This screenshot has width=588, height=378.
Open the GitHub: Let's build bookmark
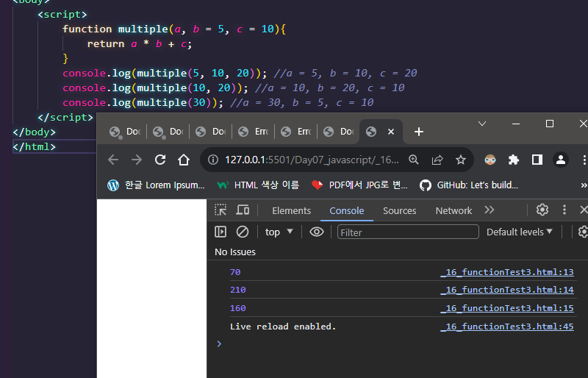pos(469,185)
